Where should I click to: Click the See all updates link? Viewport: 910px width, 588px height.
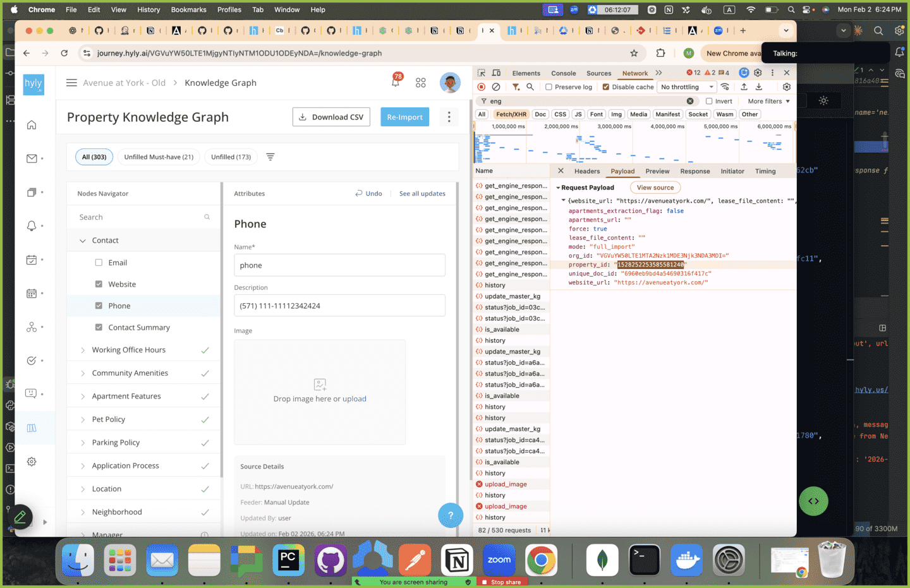tap(422, 194)
